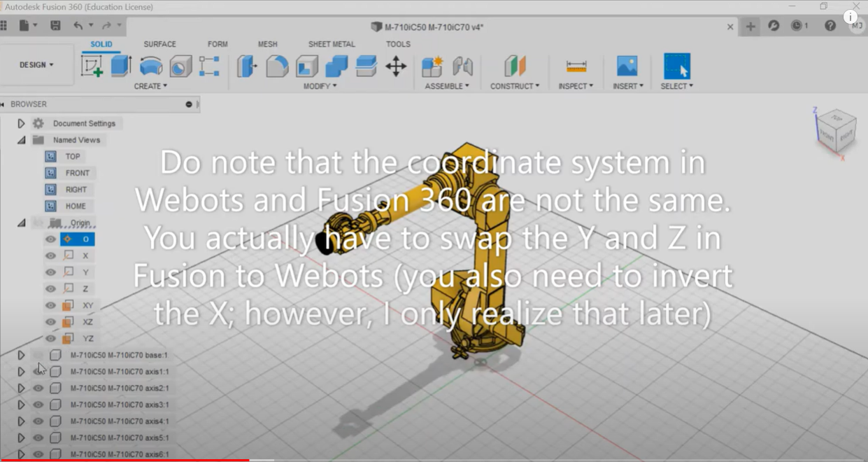Select the Hole tool
The width and height of the screenshot is (868, 462).
point(180,66)
